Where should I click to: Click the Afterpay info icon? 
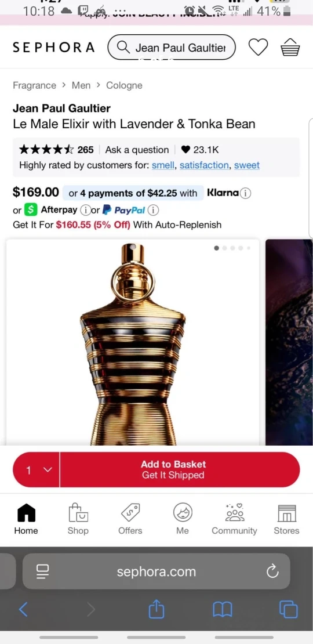[85, 210]
